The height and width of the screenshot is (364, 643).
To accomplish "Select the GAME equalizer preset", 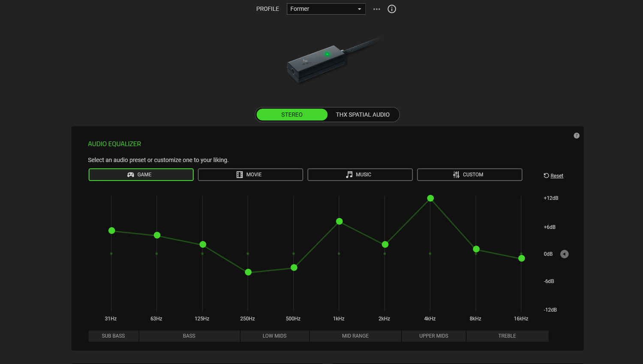I will click(x=141, y=174).
